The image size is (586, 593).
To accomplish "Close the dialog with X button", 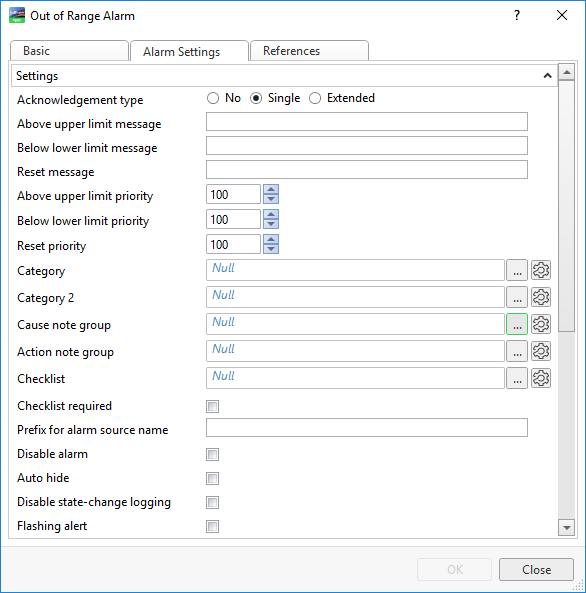I will tap(562, 16).
